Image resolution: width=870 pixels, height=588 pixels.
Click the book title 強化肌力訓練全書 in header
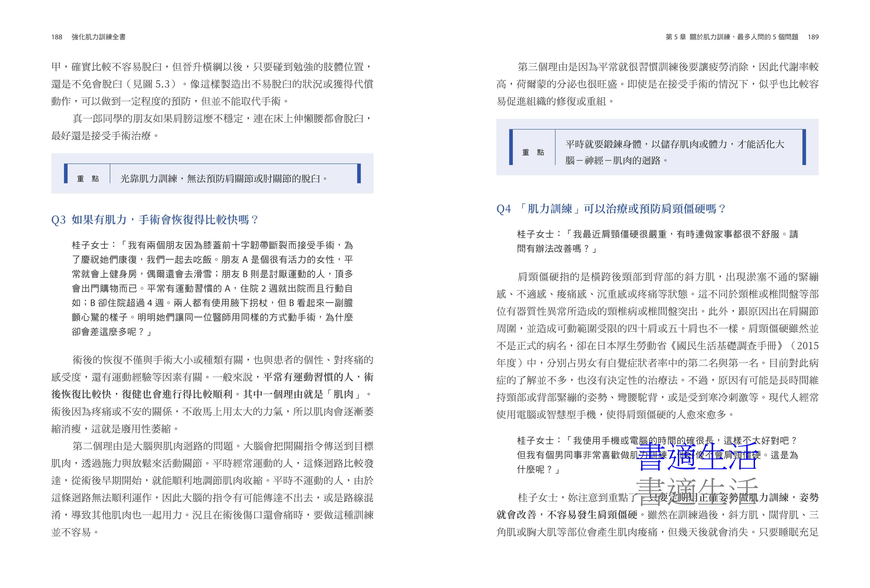pyautogui.click(x=99, y=37)
